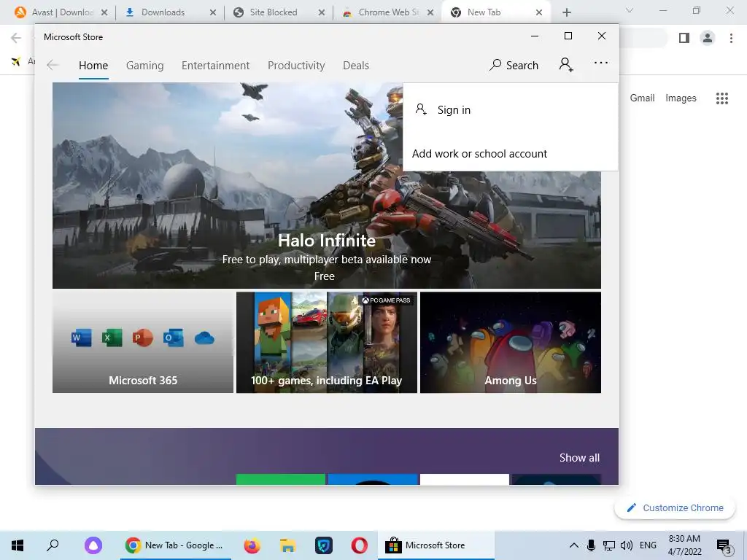Image resolution: width=747 pixels, height=560 pixels.
Task: Open Chrome profile avatar
Action: 708,38
